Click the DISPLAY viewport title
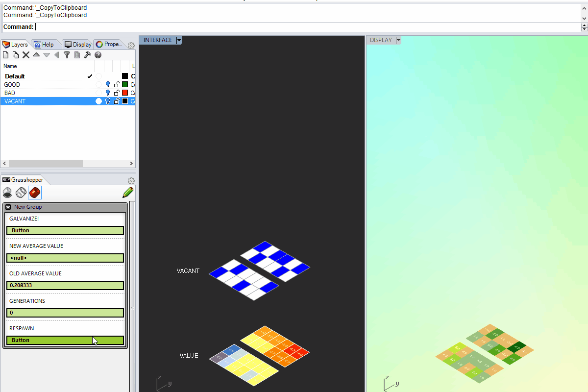 coord(381,40)
